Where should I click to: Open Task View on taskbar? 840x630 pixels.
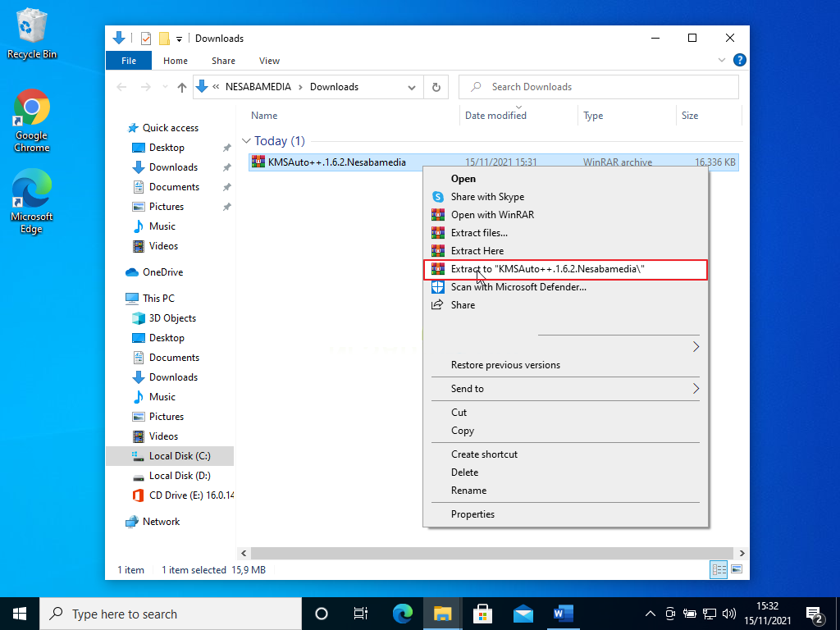(361, 614)
